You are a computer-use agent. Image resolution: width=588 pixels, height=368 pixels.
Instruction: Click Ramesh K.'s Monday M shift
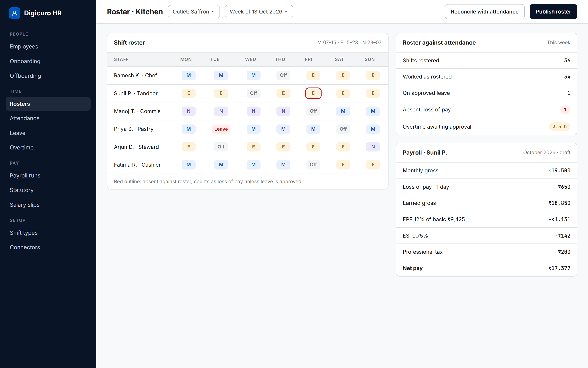tap(189, 75)
